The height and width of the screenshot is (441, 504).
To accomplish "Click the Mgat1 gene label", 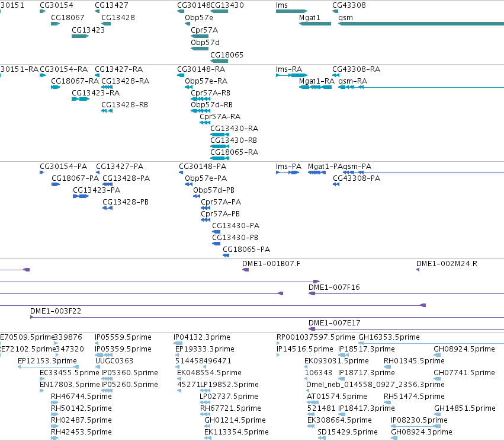I will [x=310, y=18].
